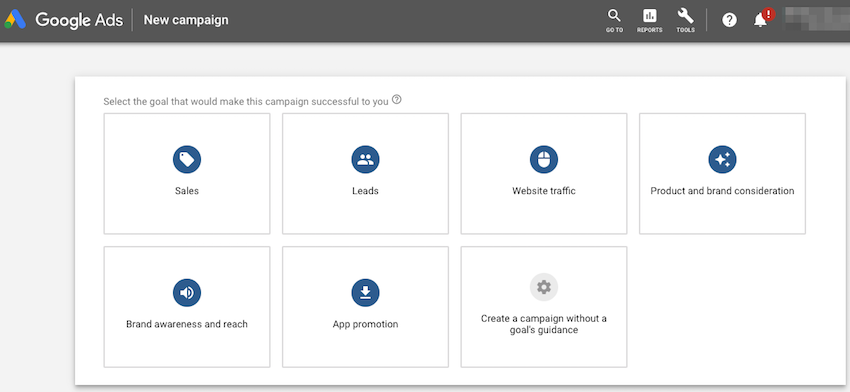Click the Brand awareness speaker icon
The image size is (850, 392).
(x=187, y=293)
